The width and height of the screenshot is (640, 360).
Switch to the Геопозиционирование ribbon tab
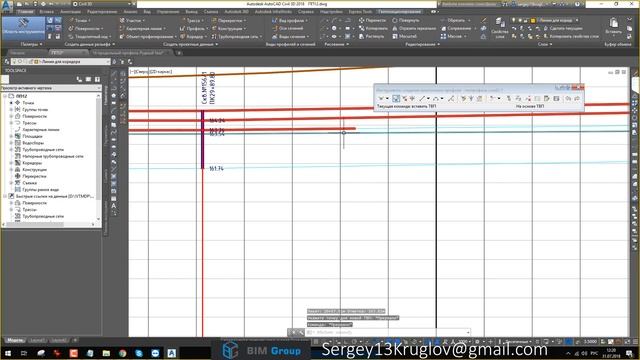click(x=399, y=11)
